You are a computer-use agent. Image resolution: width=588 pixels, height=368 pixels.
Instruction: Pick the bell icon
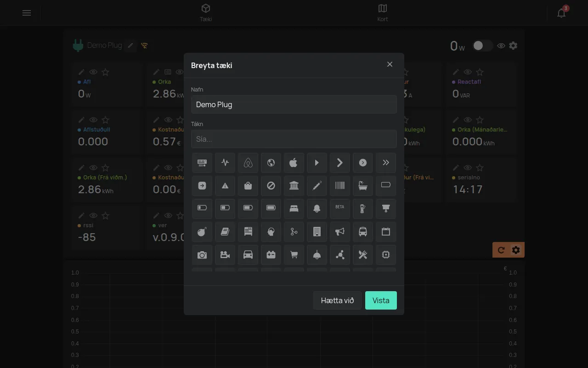317,208
